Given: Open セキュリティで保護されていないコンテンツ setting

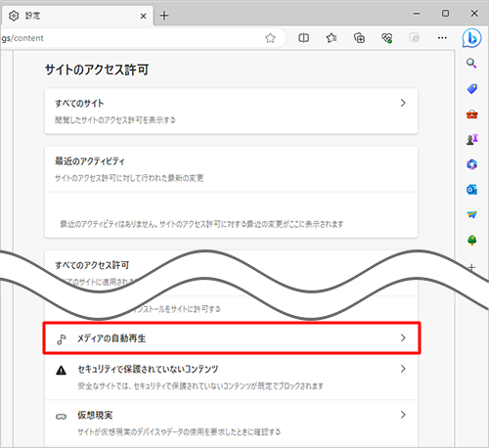Looking at the screenshot, I should click(x=231, y=377).
